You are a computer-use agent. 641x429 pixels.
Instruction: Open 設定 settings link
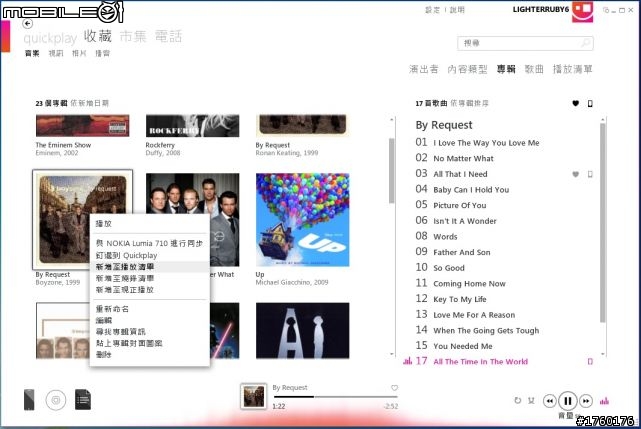point(433,10)
